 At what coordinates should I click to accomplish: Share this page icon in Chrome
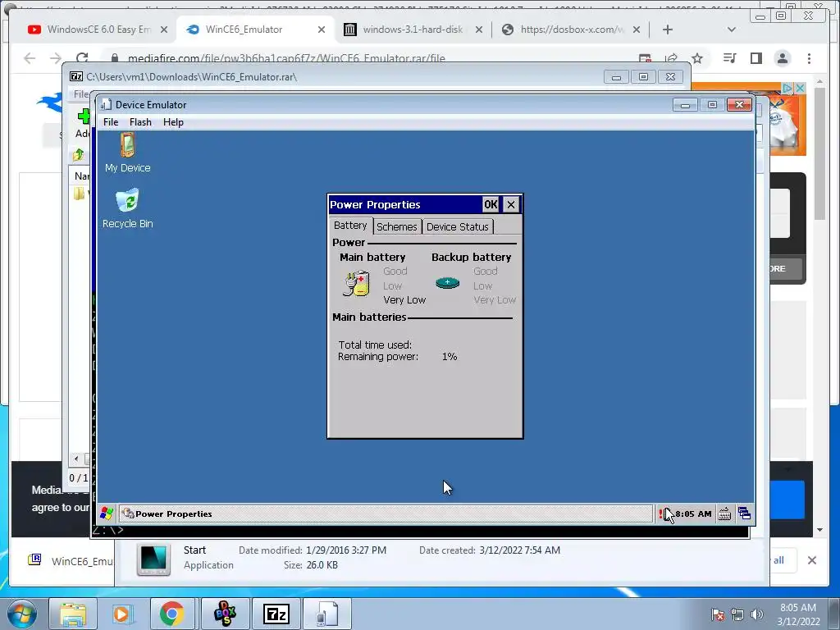[671, 58]
